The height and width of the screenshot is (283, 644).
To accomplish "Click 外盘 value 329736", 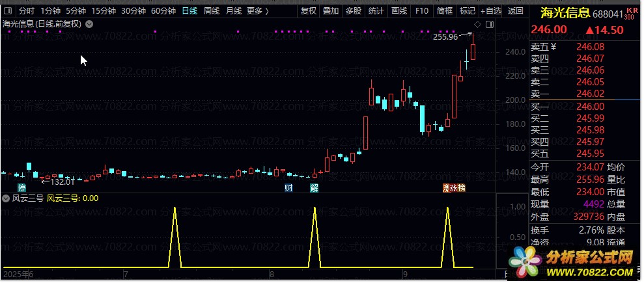I will click(590, 217).
